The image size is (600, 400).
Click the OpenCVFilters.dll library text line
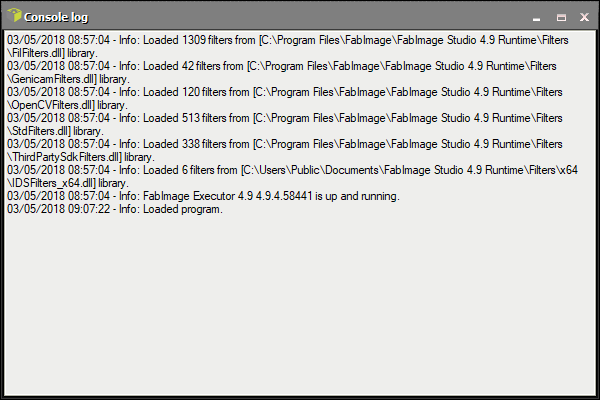click(67, 105)
